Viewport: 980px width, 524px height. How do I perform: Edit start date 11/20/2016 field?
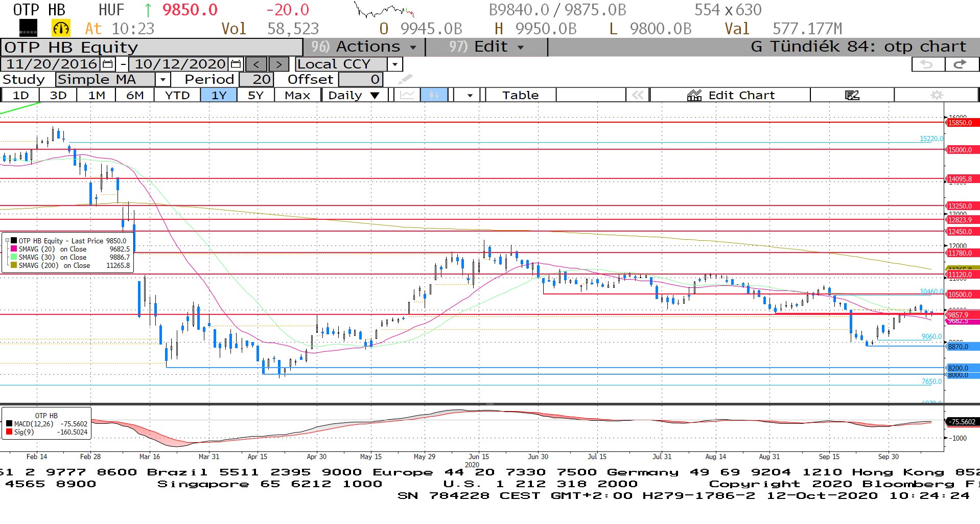tap(52, 64)
